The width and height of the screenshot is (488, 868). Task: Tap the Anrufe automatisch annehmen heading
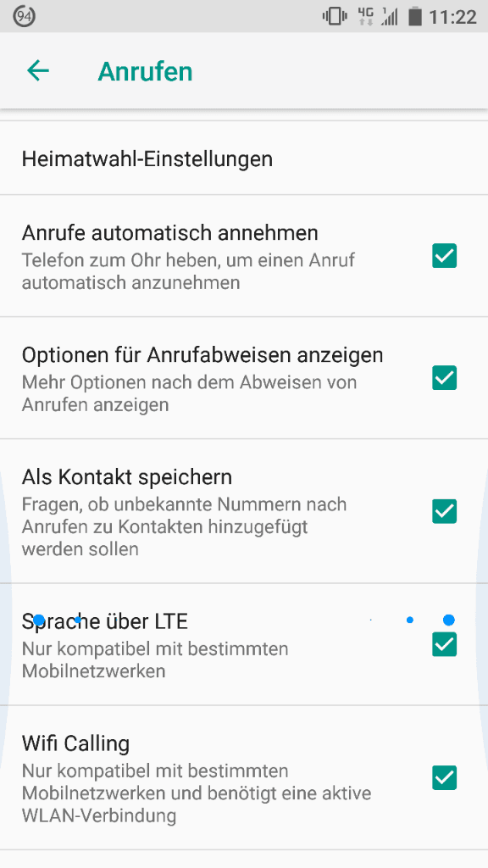(169, 232)
